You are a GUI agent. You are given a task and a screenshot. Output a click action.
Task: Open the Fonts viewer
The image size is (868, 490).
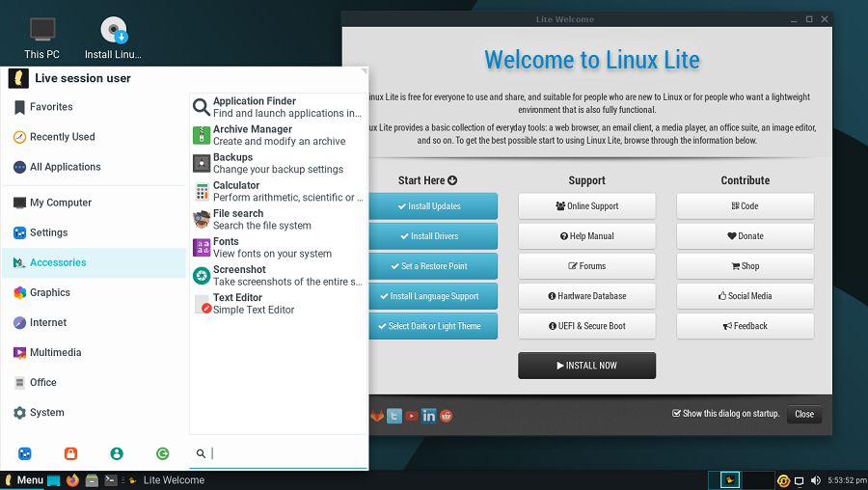[278, 248]
